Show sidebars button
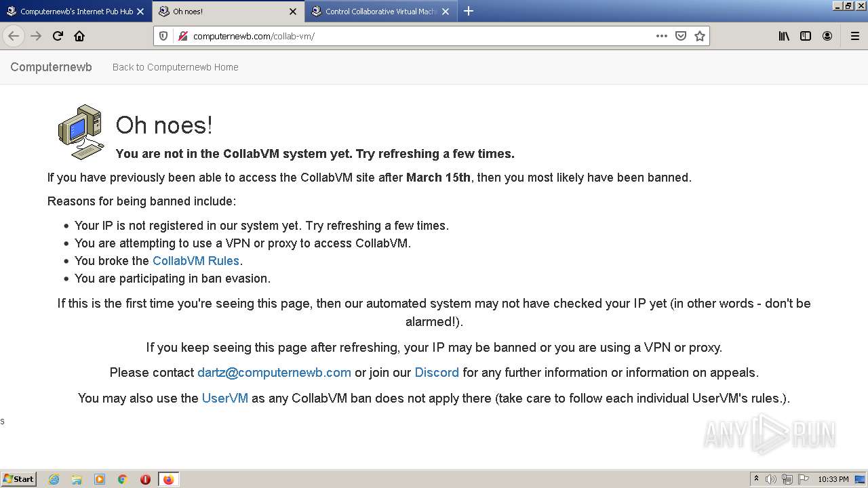 [806, 36]
